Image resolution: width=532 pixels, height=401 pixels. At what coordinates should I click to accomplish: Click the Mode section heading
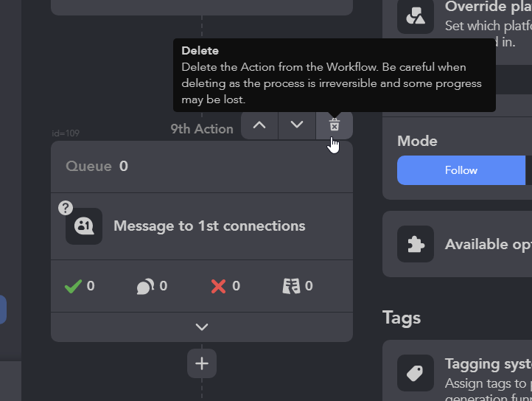417,141
